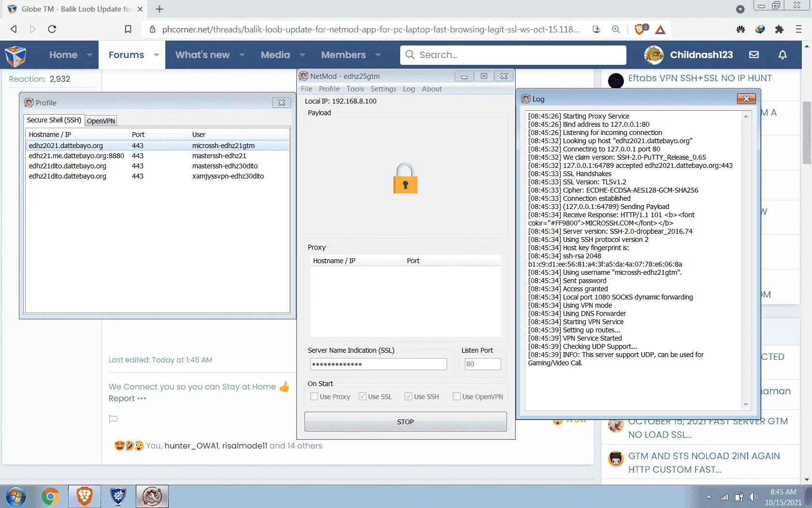812x508 pixels.
Task: Open the About menu in NetMod
Action: (432, 89)
